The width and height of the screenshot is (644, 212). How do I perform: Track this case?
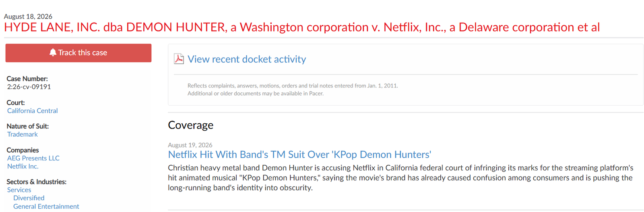click(78, 53)
